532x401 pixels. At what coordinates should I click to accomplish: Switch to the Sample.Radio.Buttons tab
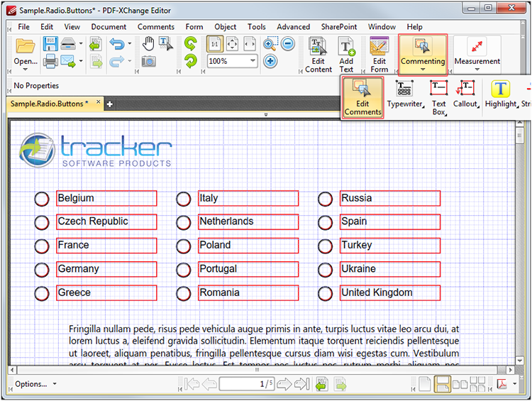tap(49, 104)
